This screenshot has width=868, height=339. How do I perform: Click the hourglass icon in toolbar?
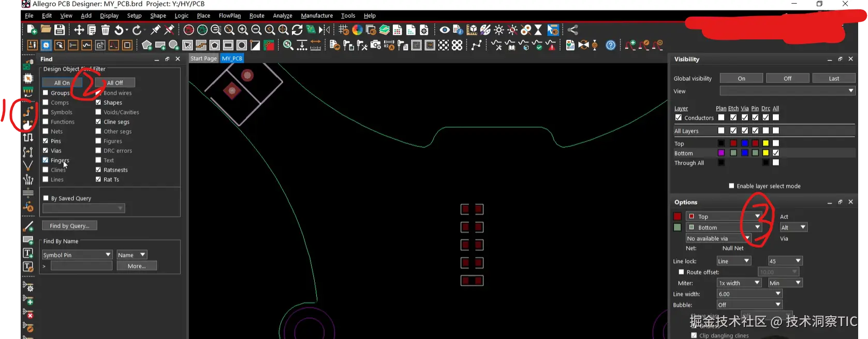pos(538,30)
